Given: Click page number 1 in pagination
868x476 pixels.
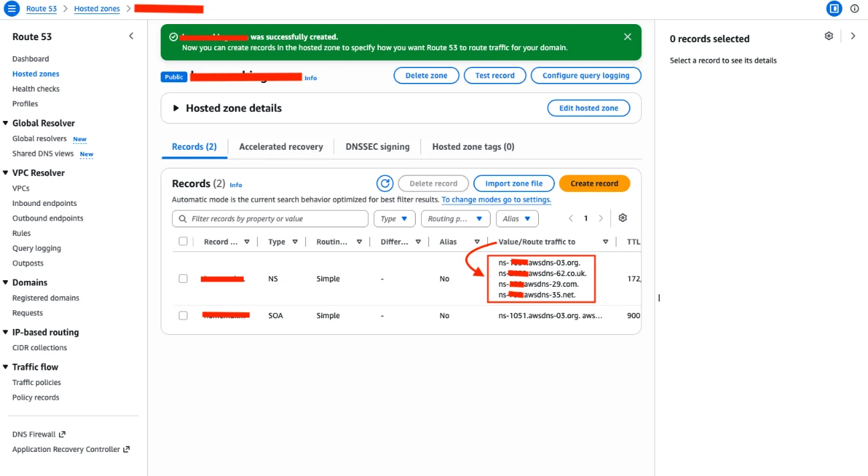Looking at the screenshot, I should pyautogui.click(x=586, y=218).
